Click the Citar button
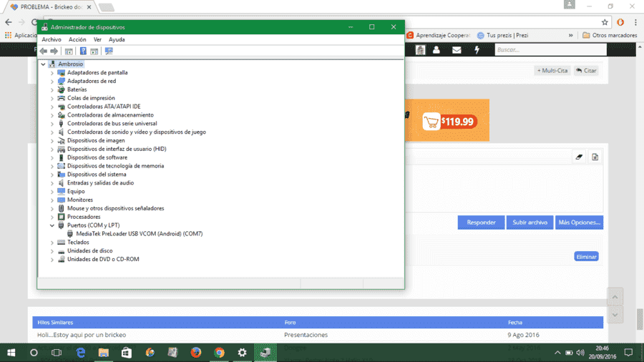 pos(585,71)
